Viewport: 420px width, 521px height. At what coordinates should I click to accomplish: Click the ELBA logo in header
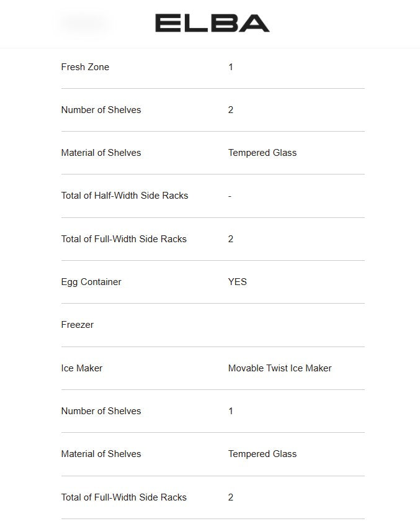point(212,24)
